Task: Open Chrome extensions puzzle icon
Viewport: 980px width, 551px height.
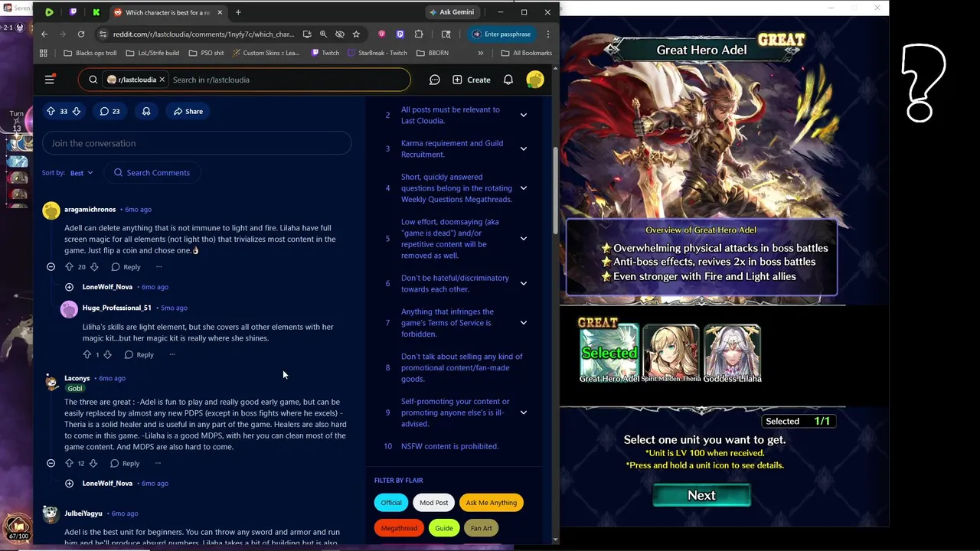Action: pyautogui.click(x=419, y=34)
